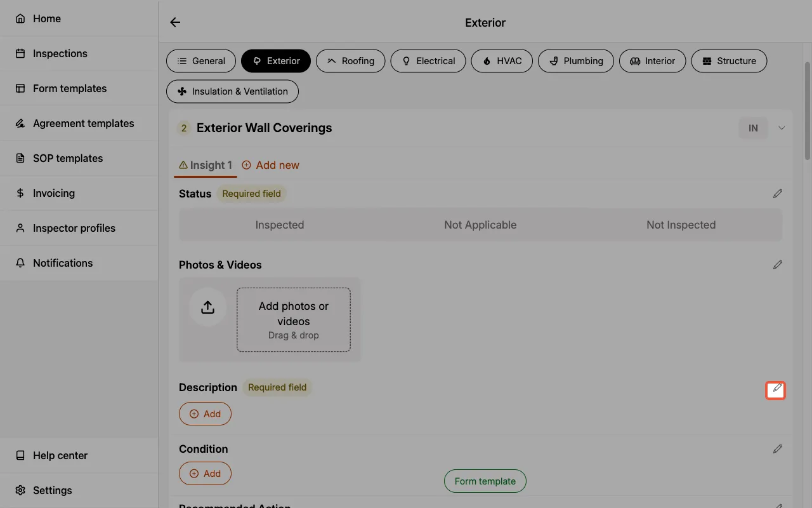812x508 pixels.
Task: Mark the item as Not Inspected
Action: [681, 225]
